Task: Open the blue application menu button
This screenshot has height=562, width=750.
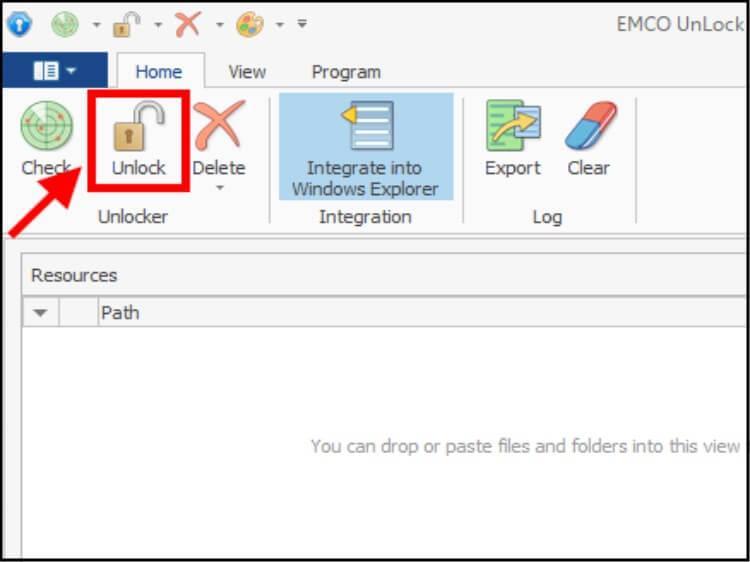Action: 55,70
